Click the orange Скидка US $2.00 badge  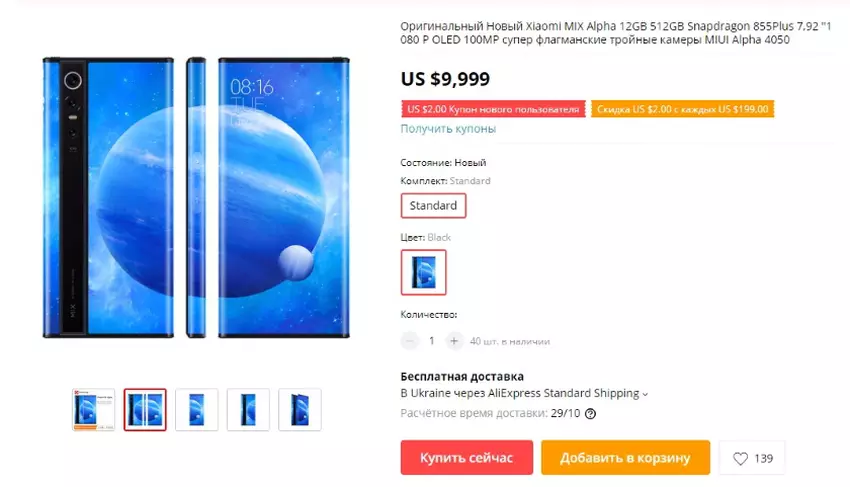click(x=682, y=109)
